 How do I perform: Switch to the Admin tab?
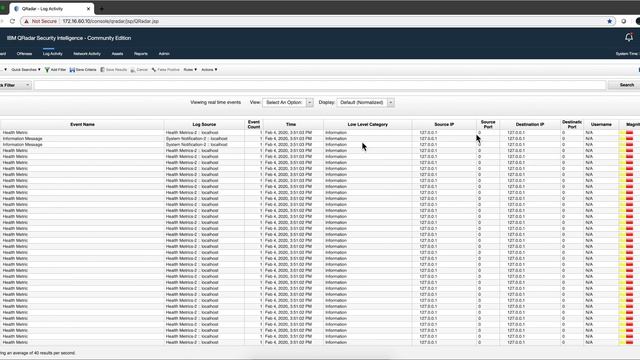coord(164,53)
